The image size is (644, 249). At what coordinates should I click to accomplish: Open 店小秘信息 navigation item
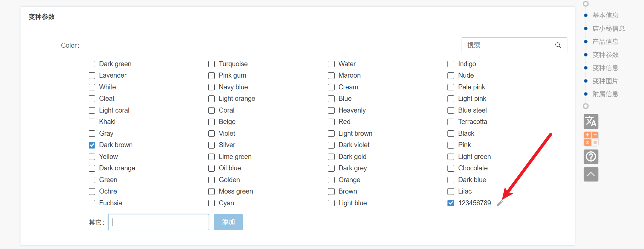coord(608,29)
